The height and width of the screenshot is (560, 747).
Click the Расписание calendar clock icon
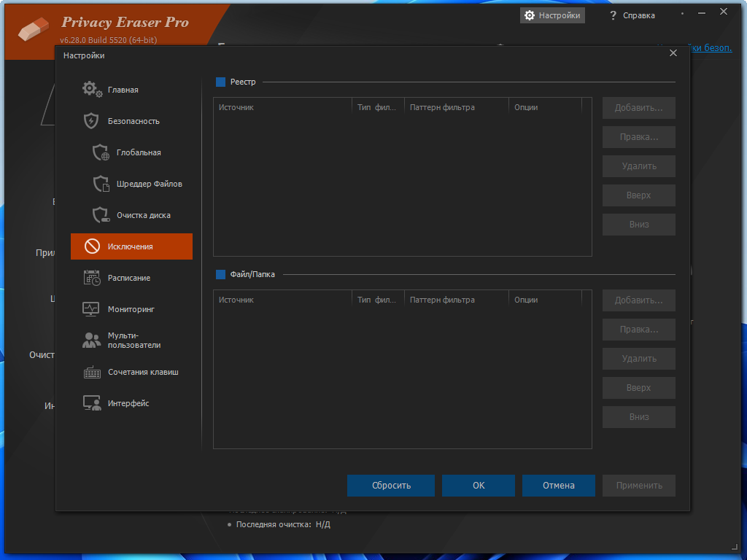(92, 278)
